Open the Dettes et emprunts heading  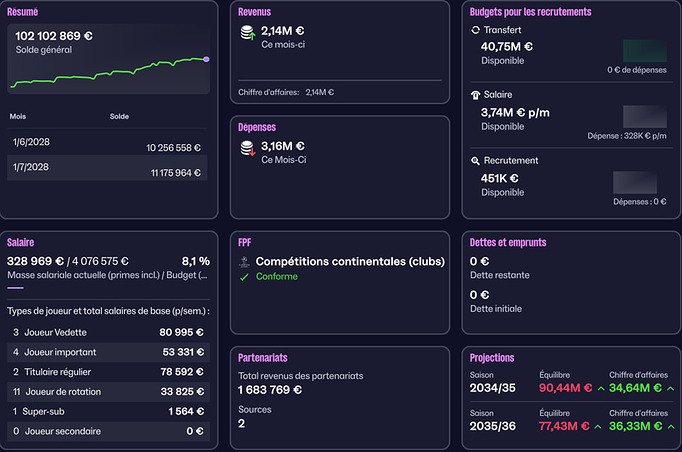(x=507, y=242)
